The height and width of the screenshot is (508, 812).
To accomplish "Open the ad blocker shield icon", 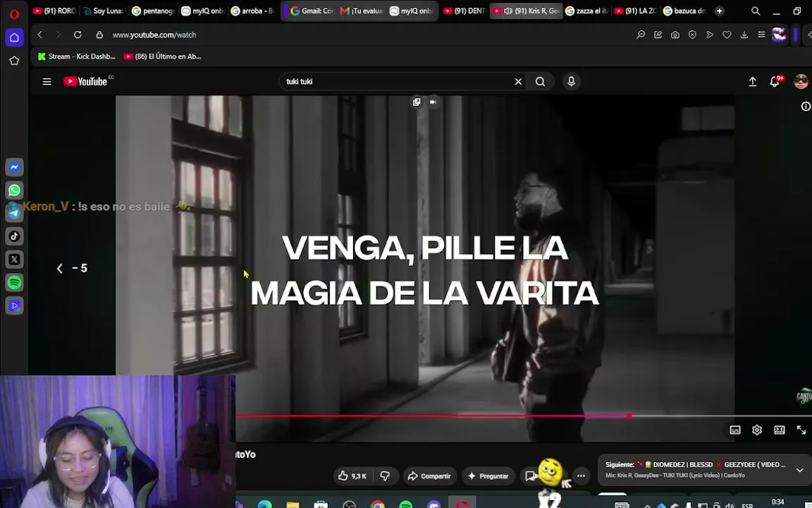I will pos(692,35).
